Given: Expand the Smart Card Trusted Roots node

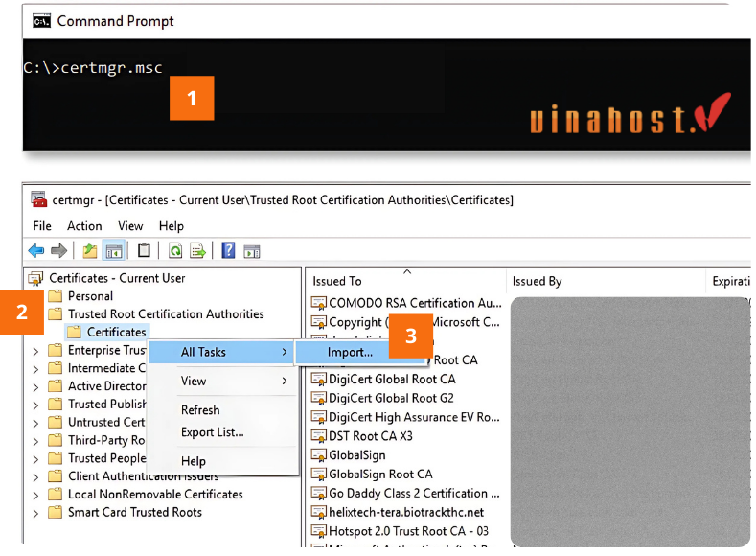Looking at the screenshot, I should click(36, 513).
